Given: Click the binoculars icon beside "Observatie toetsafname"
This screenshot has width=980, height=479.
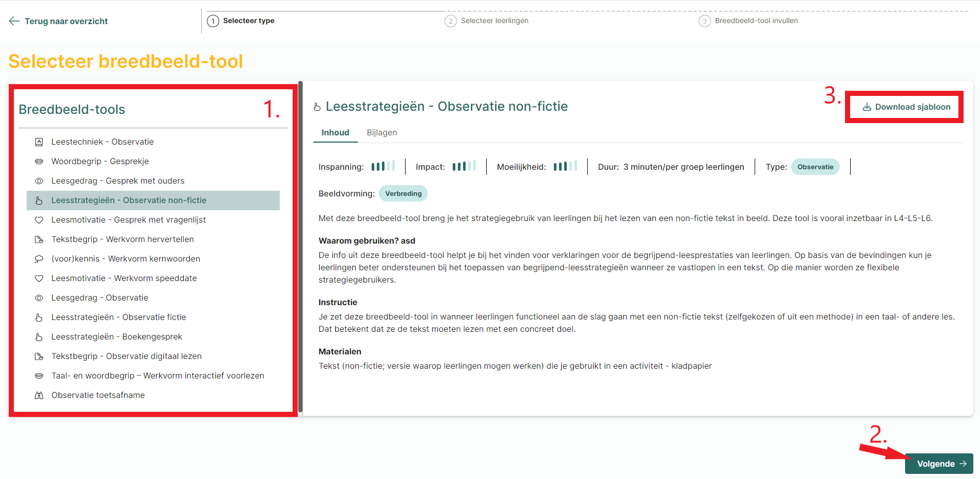Looking at the screenshot, I should click(40, 395).
